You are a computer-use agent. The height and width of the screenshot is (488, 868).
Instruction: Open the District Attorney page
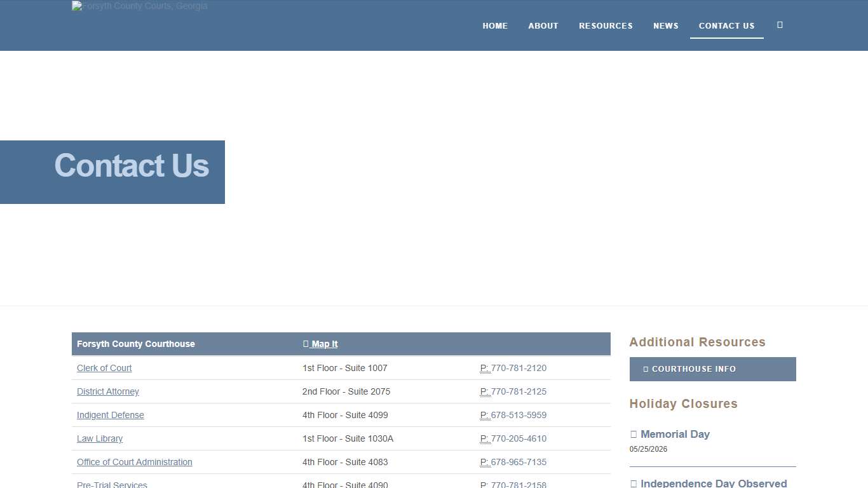(107, 391)
